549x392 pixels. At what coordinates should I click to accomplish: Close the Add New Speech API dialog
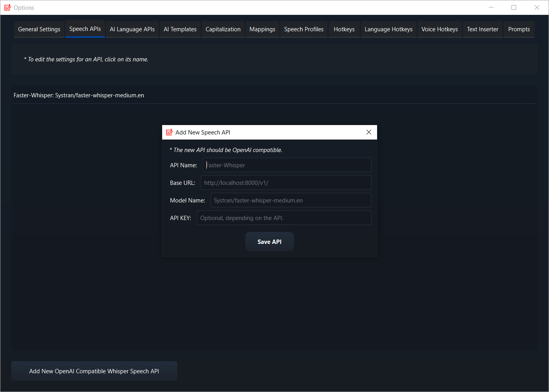tap(368, 132)
